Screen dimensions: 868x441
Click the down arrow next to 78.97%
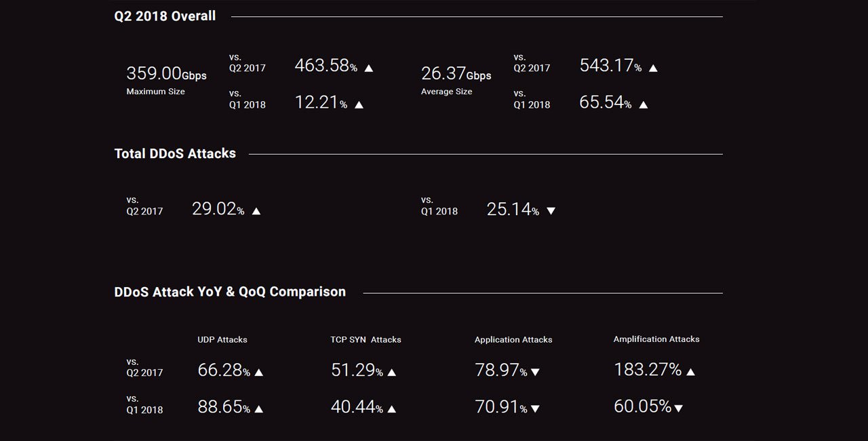pyautogui.click(x=535, y=372)
